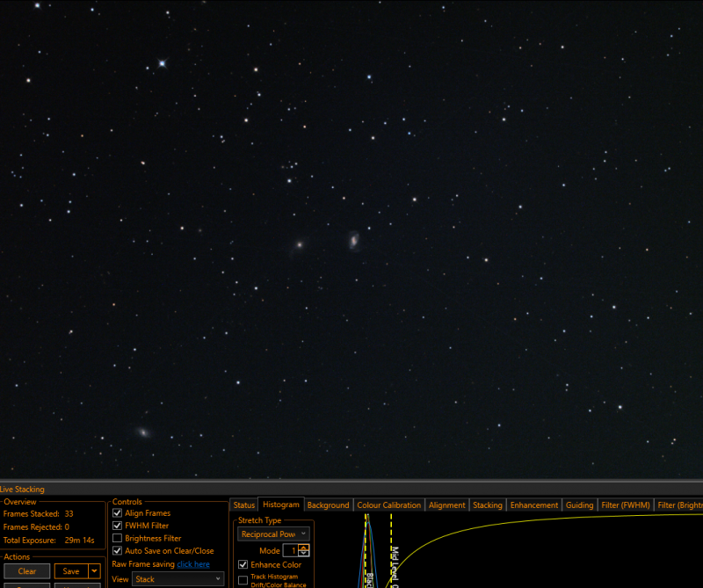The width and height of the screenshot is (703, 588).
Task: Disable the FWHM Filter checkbox
Action: (117, 526)
